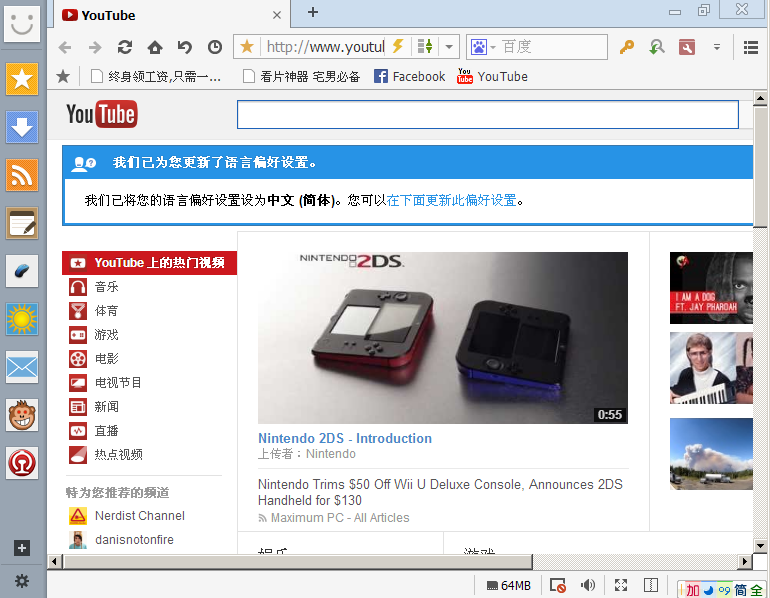The image size is (770, 598).
Task: Open the 热点视频 category
Action: click(x=106, y=455)
